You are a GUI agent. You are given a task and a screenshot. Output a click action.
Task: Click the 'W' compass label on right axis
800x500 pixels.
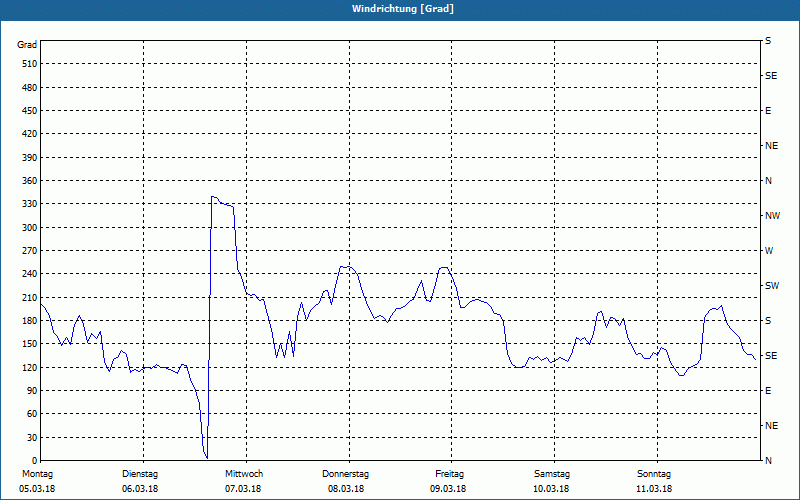769,251
